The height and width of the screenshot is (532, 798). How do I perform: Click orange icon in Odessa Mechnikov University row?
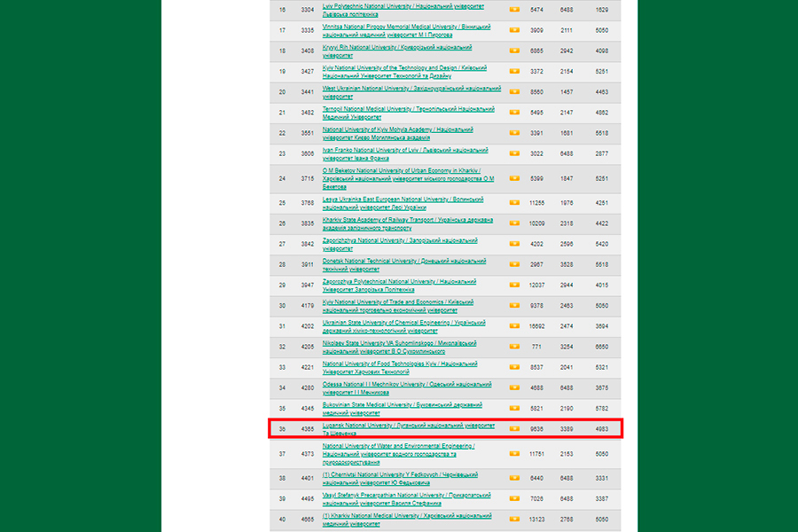tap(514, 387)
